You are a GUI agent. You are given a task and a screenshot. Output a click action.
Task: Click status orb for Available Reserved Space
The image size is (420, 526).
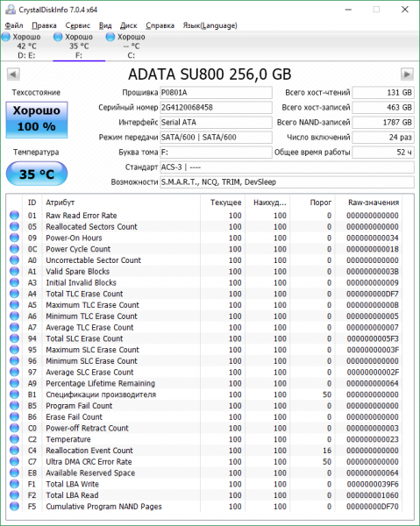coord(14,473)
